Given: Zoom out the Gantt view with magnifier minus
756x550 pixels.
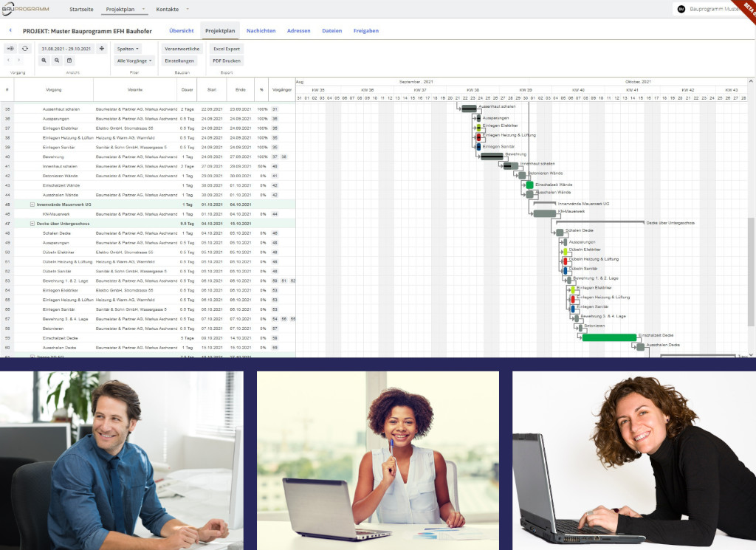Looking at the screenshot, I should coord(57,61).
